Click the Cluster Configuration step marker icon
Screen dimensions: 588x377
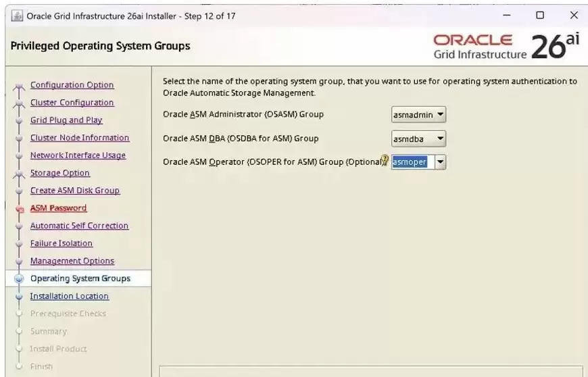(19, 105)
